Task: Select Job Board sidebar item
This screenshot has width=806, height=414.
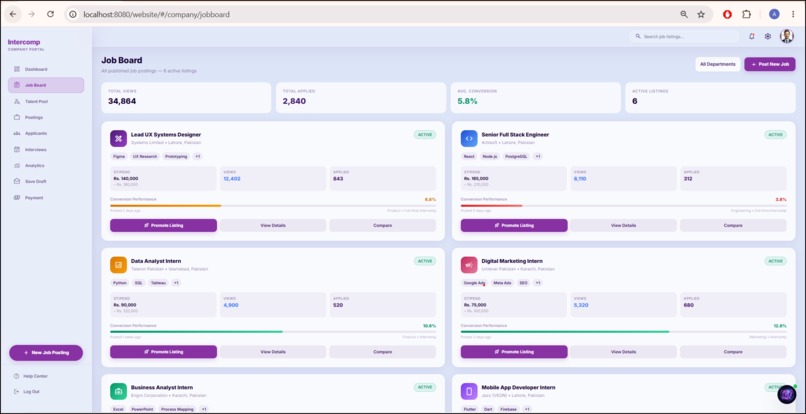Action: click(46, 85)
